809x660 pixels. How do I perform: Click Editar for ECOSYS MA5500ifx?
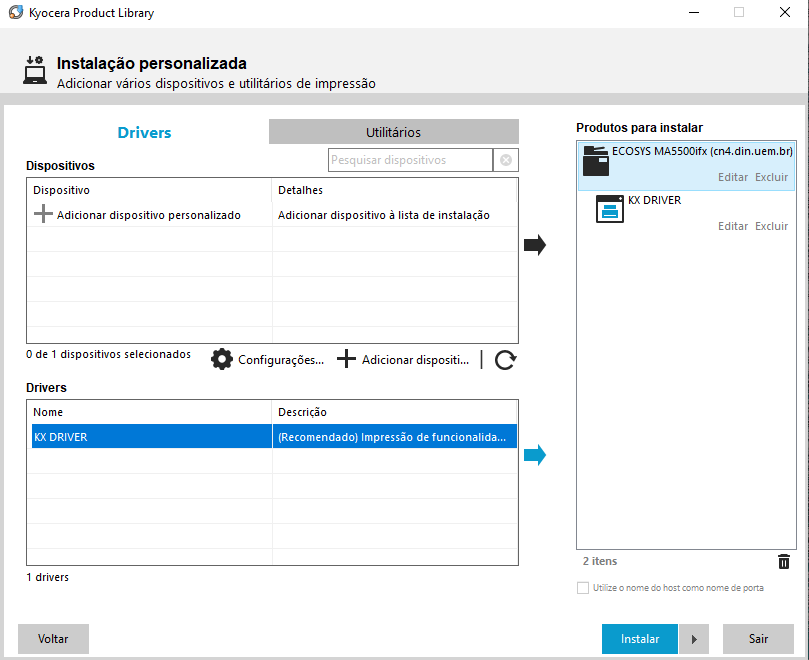click(x=733, y=177)
